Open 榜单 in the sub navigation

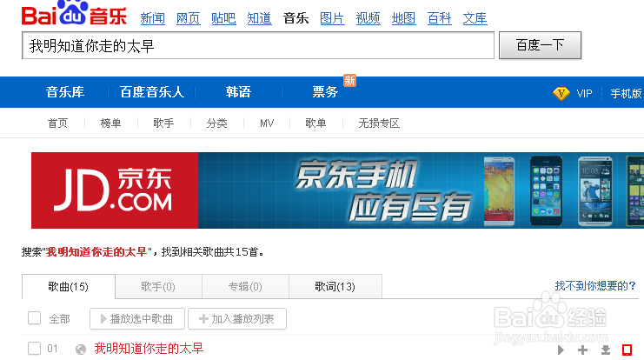coord(110,123)
